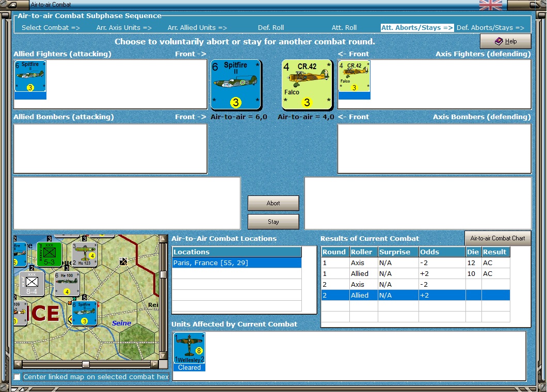Click the Die column header

pos(473,252)
